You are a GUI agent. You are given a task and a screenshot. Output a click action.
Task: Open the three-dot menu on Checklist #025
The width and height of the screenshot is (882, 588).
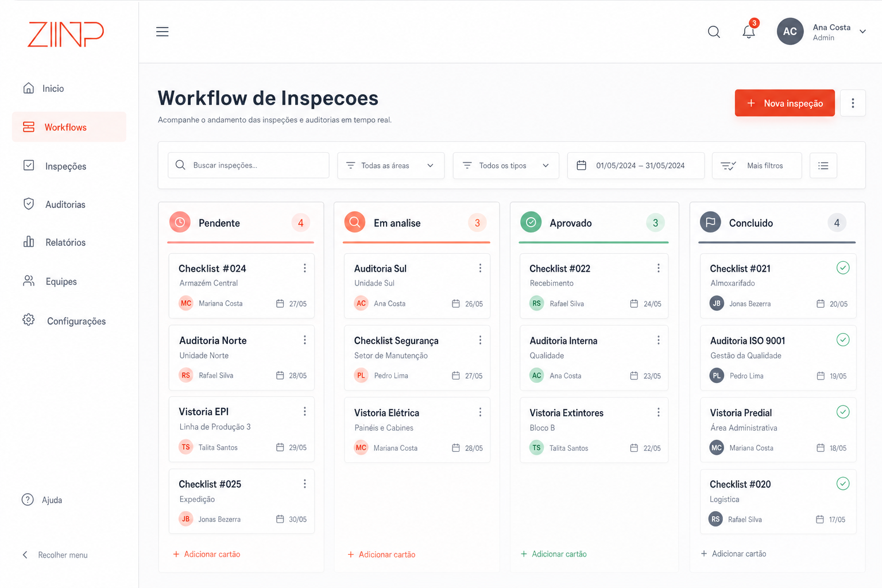(x=305, y=484)
